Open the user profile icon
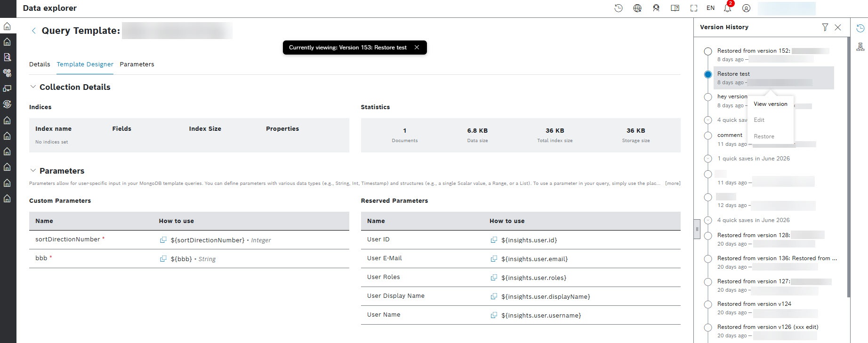 click(746, 8)
